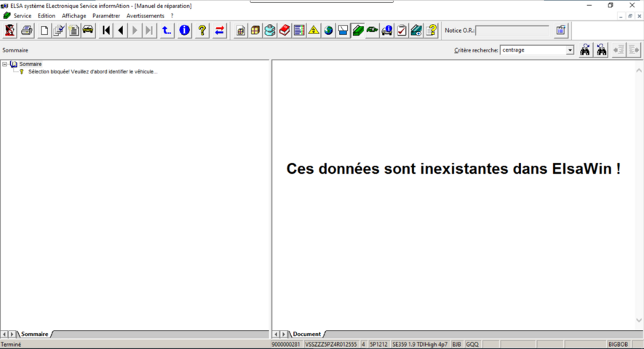Click the document with question mark icon

pyautogui.click(x=432, y=31)
